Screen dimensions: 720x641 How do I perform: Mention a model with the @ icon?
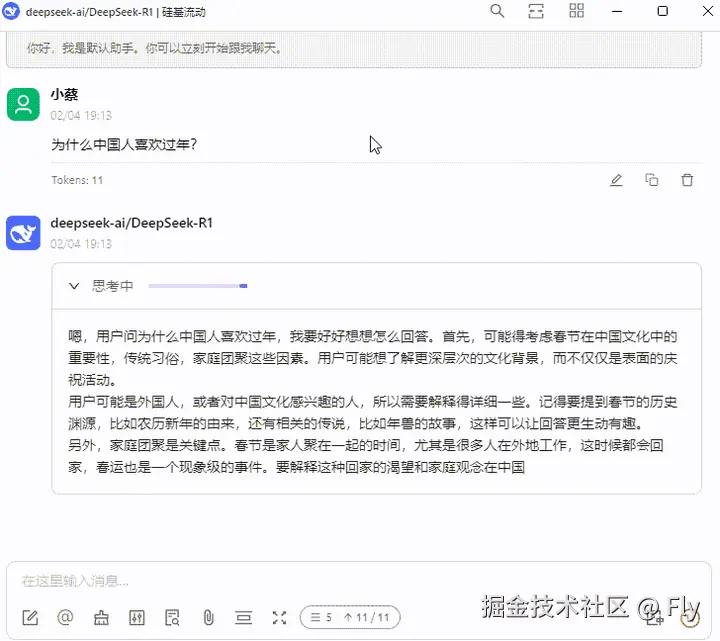click(x=65, y=617)
